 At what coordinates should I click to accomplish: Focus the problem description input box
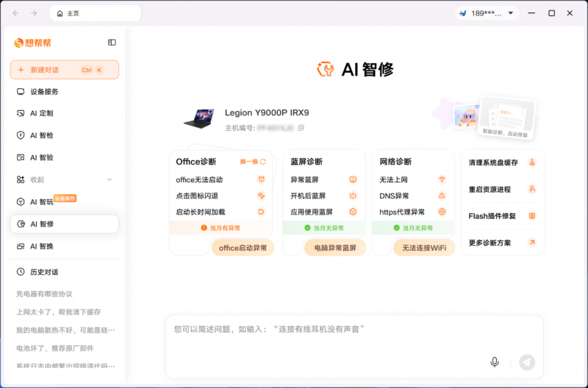(x=354, y=347)
